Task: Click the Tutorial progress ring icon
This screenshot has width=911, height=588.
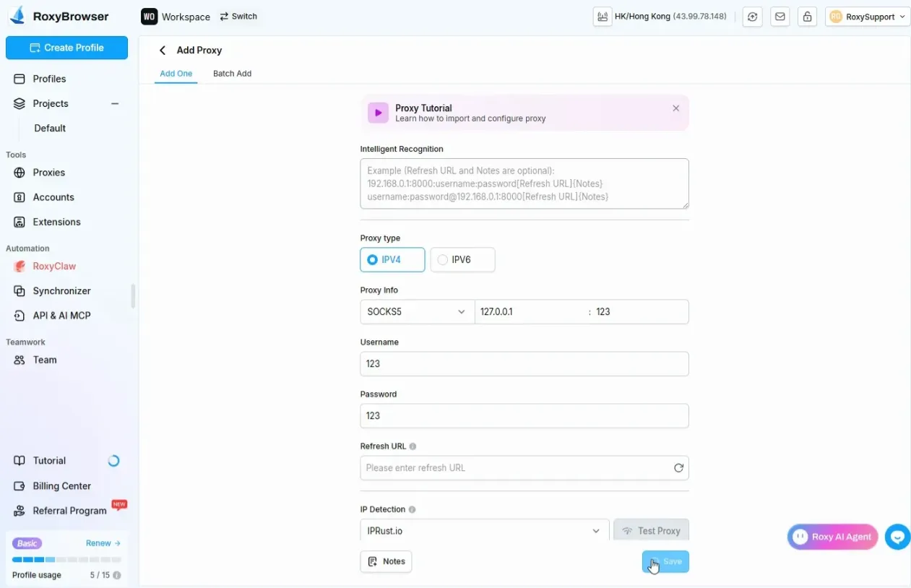Action: point(113,461)
